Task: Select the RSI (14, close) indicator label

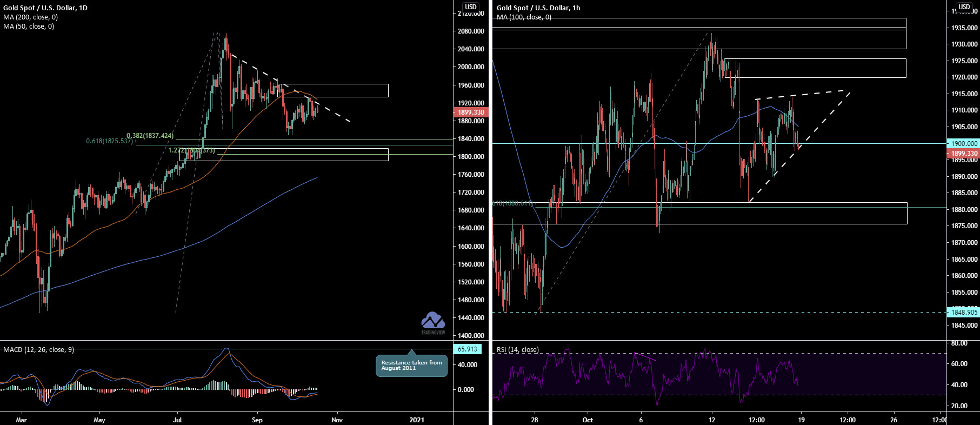Action: [517, 350]
